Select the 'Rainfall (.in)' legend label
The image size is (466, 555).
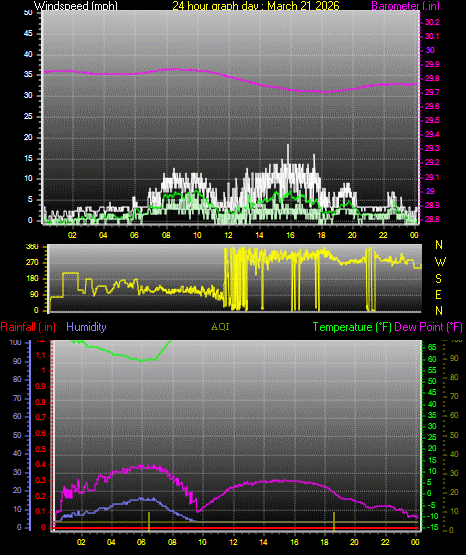point(28,327)
